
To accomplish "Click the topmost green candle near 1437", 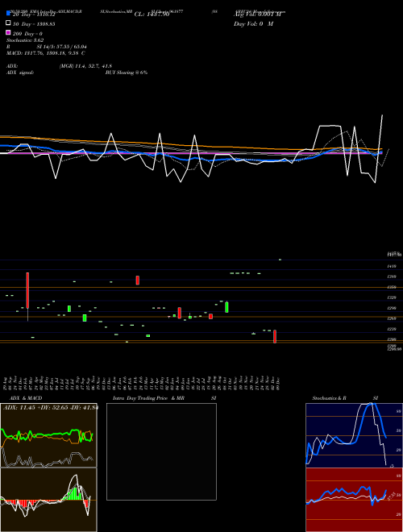I will pos(280,260).
